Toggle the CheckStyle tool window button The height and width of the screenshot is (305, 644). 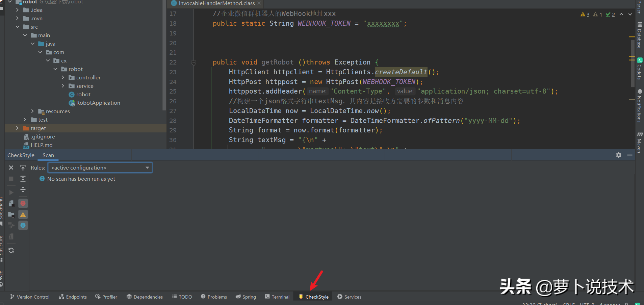[313, 297]
